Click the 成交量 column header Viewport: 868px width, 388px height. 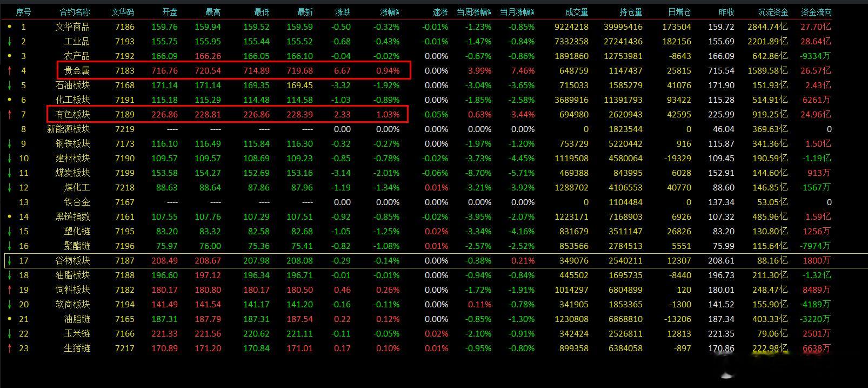(577, 12)
